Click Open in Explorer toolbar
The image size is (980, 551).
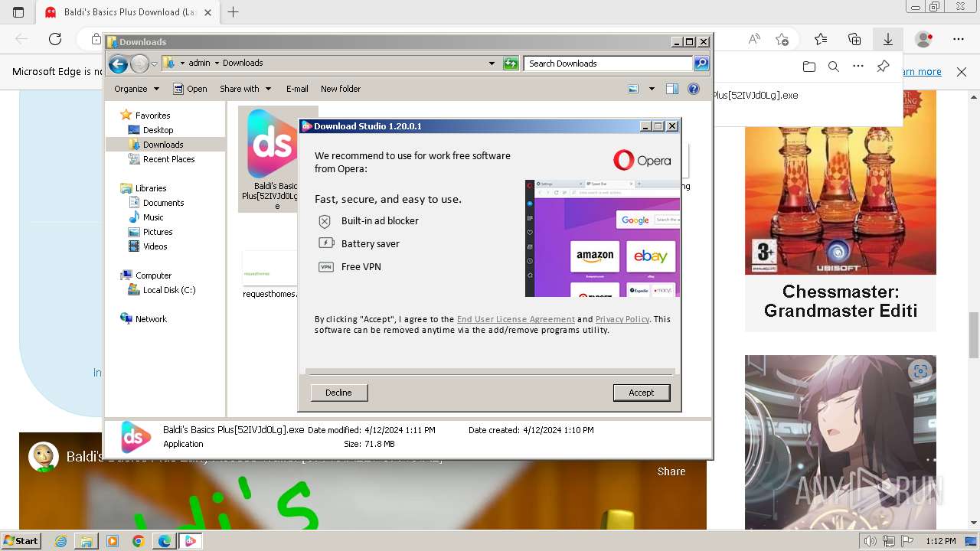point(190,89)
